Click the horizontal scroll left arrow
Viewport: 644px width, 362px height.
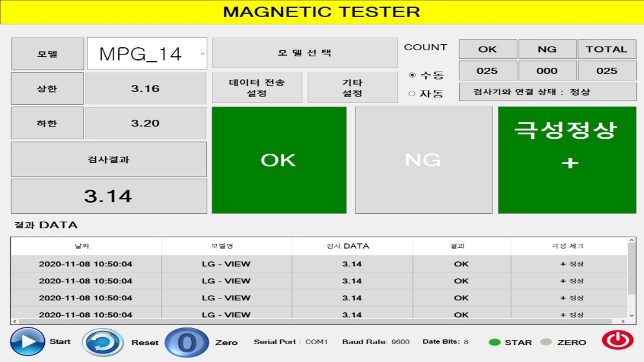(15, 321)
